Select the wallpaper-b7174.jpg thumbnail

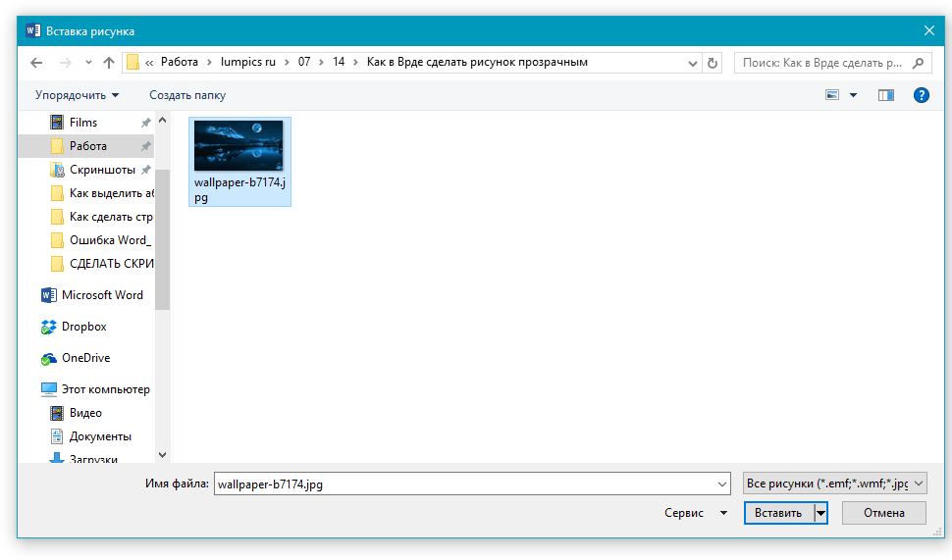(x=238, y=146)
